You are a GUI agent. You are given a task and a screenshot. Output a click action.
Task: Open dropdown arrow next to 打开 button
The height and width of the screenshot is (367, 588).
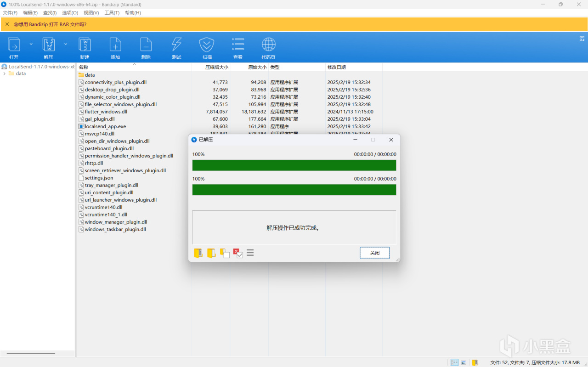(x=31, y=44)
